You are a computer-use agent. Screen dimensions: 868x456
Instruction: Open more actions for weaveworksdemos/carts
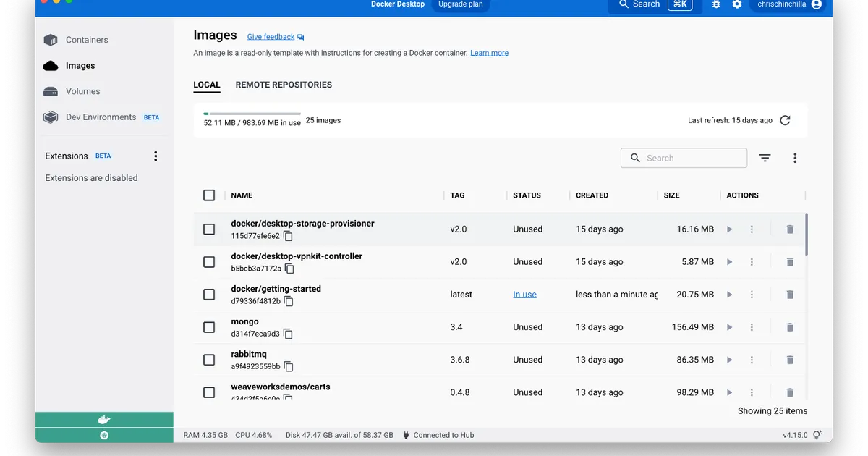(752, 392)
